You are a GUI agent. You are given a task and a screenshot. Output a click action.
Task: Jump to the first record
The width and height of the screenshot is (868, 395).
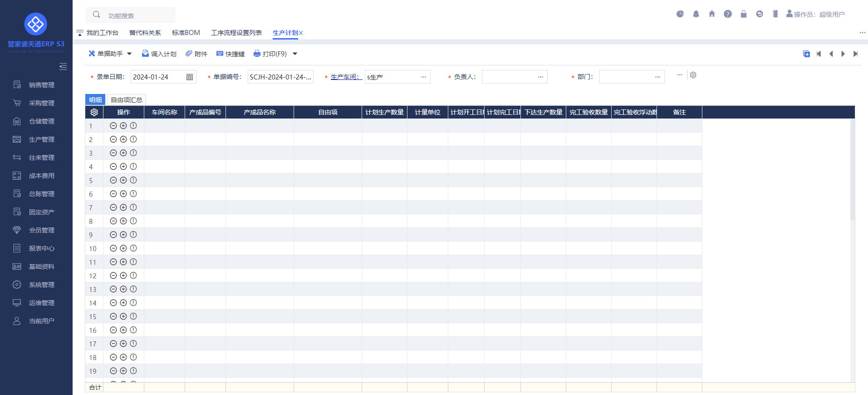point(819,54)
